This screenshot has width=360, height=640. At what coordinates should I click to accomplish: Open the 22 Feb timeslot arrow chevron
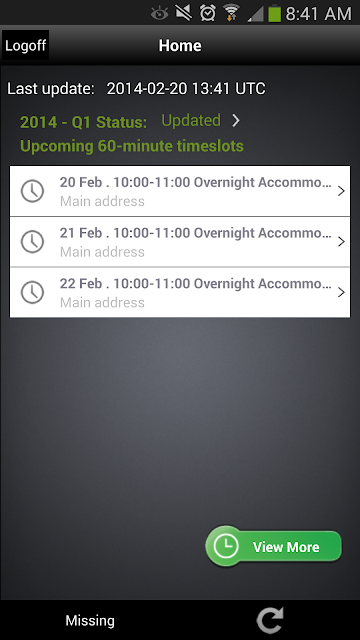click(x=341, y=292)
